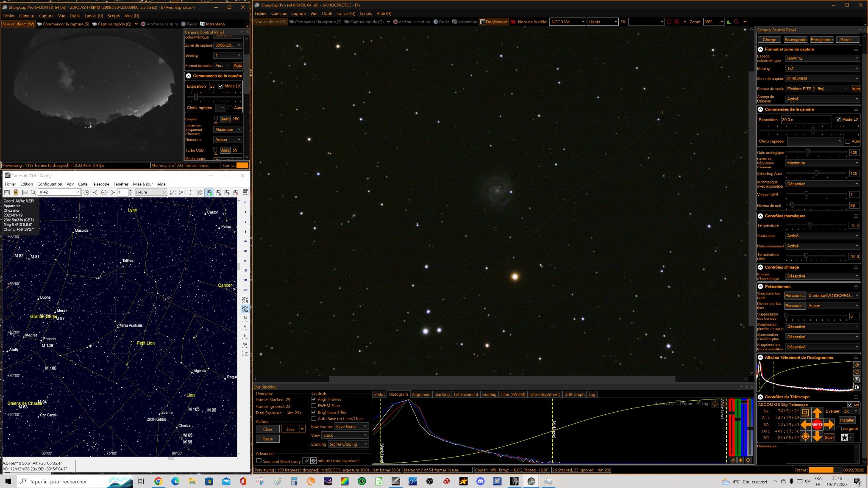
Task: Click lightning auto-stretch icon in side histogram
Action: (x=857, y=365)
